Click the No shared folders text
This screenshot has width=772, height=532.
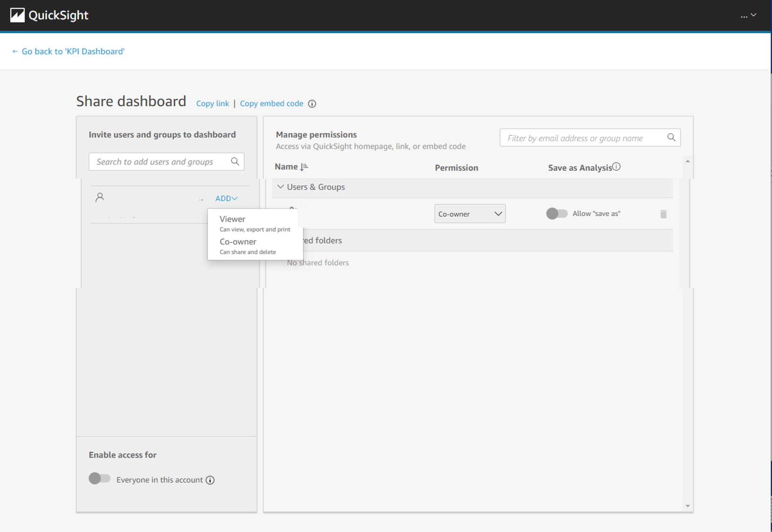[x=318, y=262]
